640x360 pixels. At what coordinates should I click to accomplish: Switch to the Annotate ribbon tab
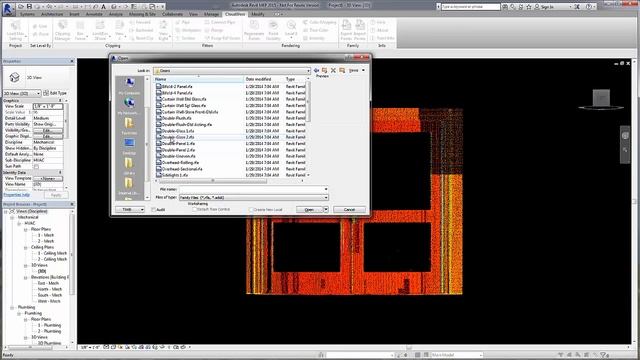[x=94, y=14]
